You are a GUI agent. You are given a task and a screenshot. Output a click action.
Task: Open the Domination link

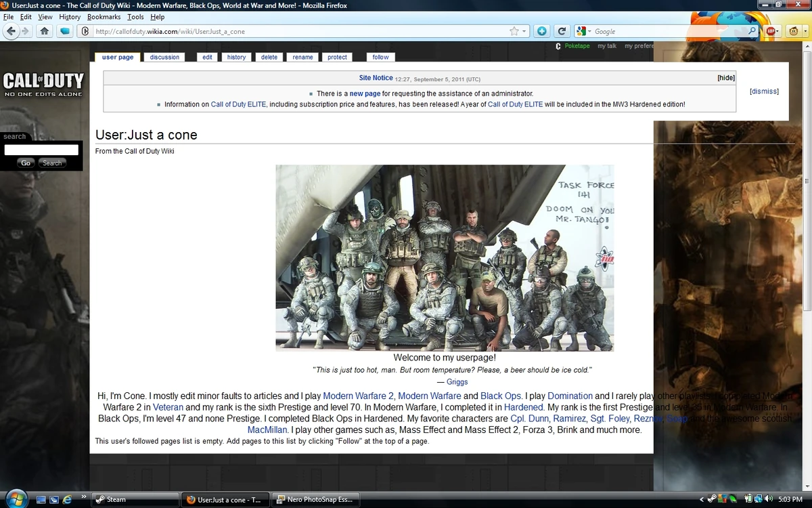(x=570, y=396)
